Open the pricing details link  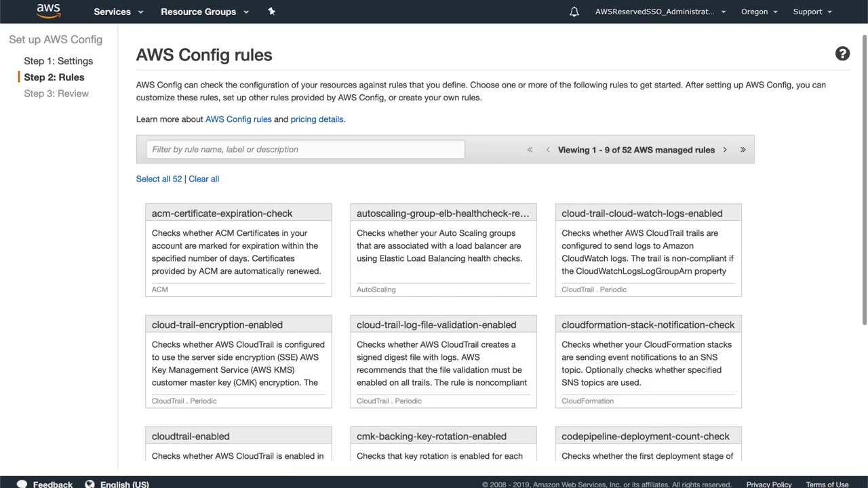(x=317, y=119)
